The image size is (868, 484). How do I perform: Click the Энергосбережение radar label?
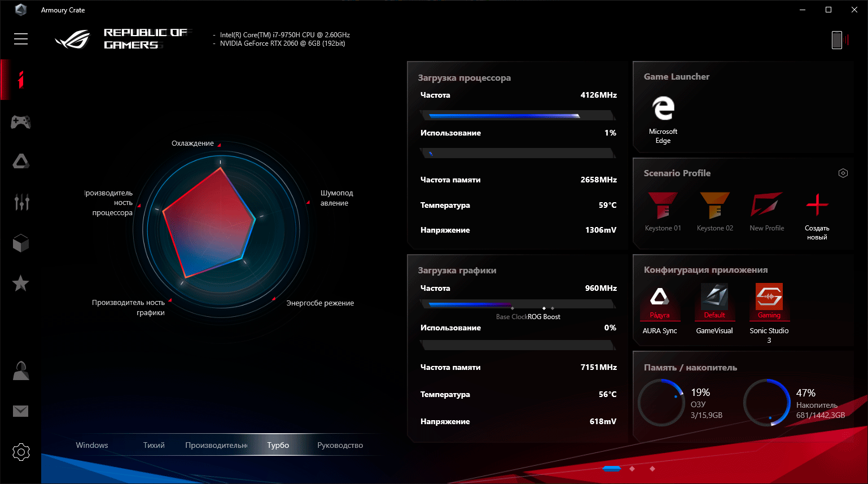click(320, 303)
